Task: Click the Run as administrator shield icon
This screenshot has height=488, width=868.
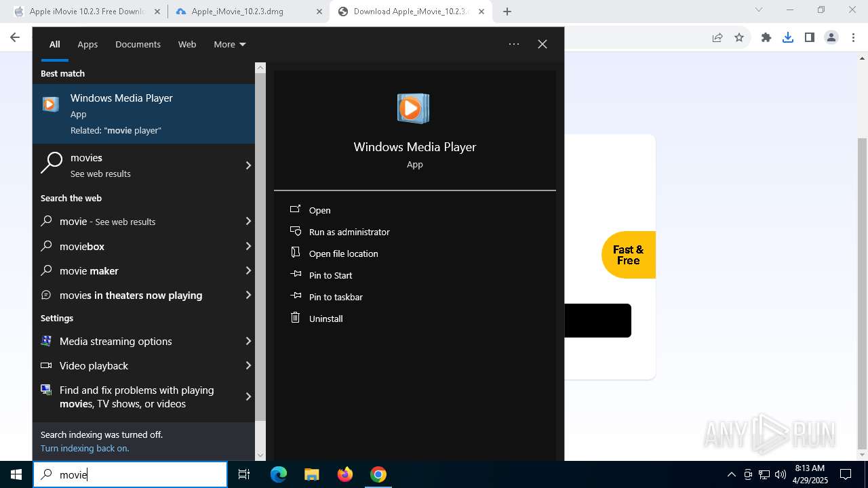Action: pos(295,231)
